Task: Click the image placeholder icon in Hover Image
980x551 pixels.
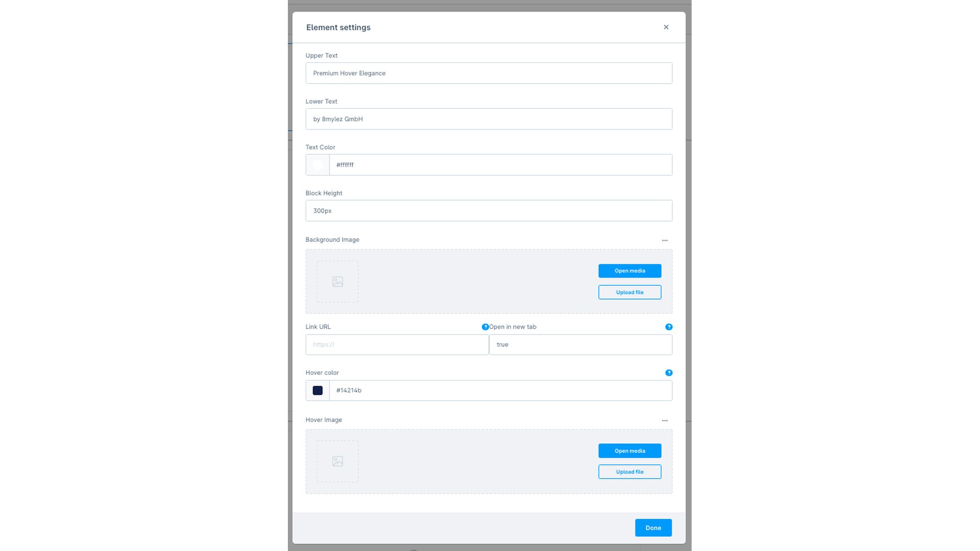Action: click(x=336, y=461)
